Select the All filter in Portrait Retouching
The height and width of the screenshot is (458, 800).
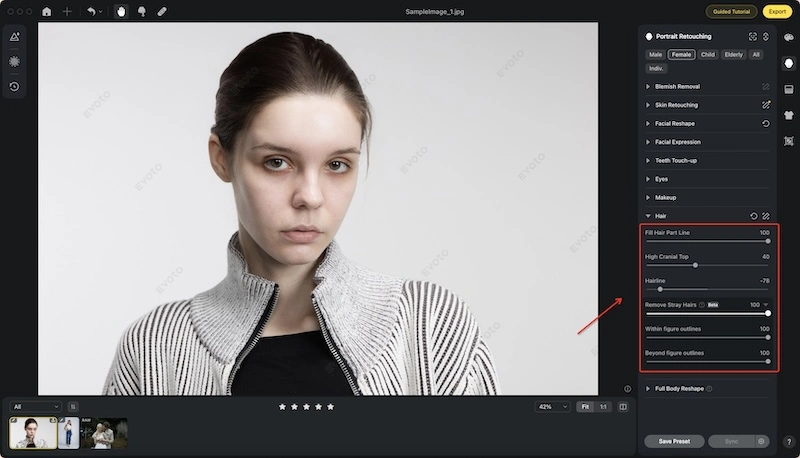point(756,55)
